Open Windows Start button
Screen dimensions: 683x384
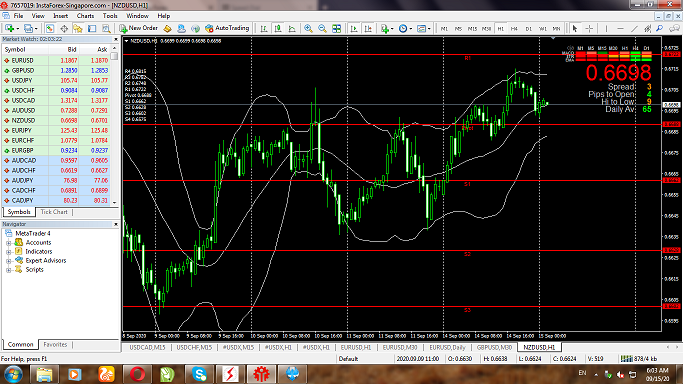pyautogui.click(x=13, y=374)
